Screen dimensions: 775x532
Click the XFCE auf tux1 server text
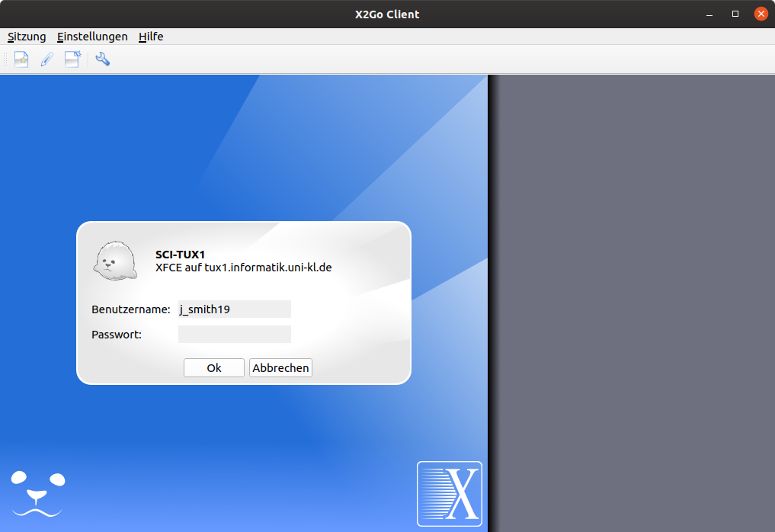pos(243,268)
